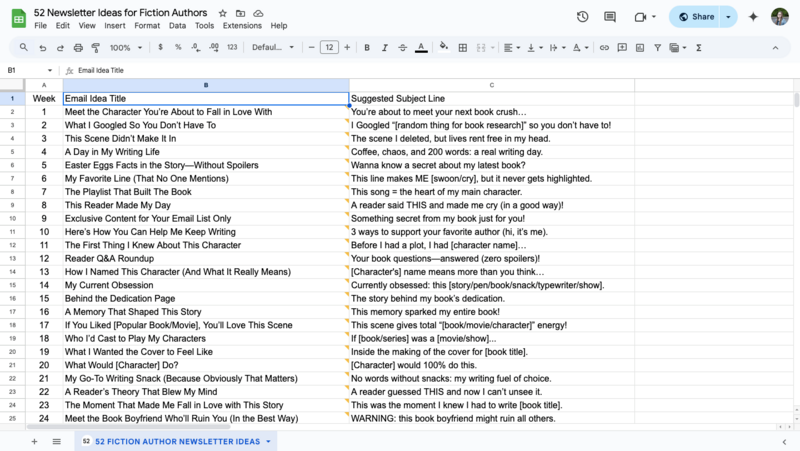Print the spreadsheet
The image size is (800, 451).
tap(78, 47)
